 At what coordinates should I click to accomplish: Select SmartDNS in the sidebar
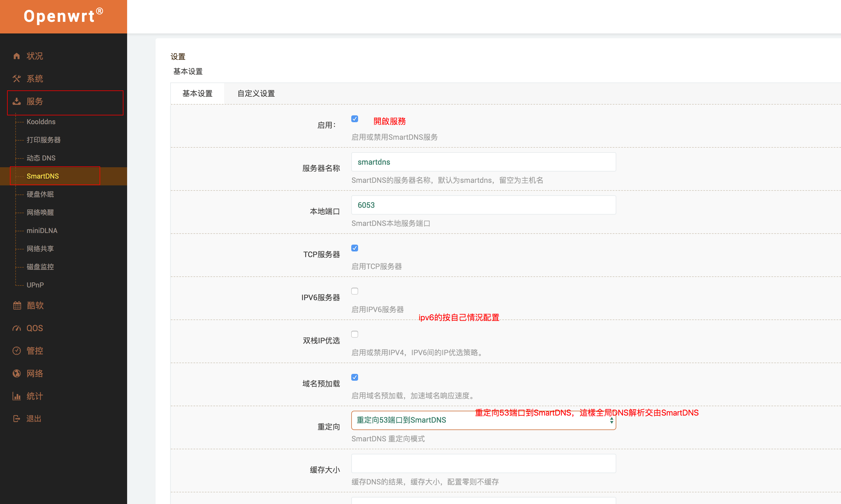click(x=43, y=176)
